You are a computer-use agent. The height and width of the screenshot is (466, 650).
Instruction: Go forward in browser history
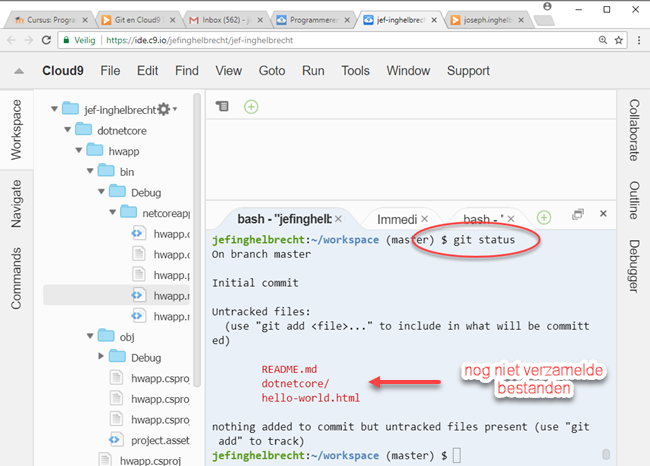click(29, 40)
